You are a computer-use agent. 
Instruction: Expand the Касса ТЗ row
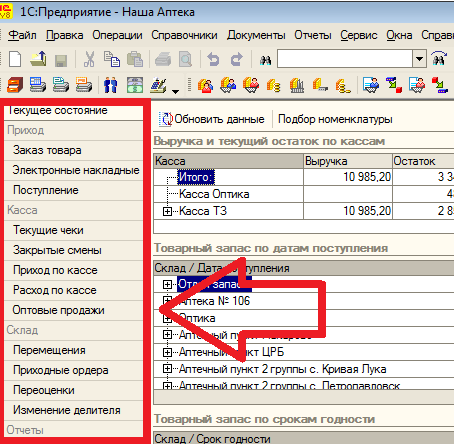(167, 211)
